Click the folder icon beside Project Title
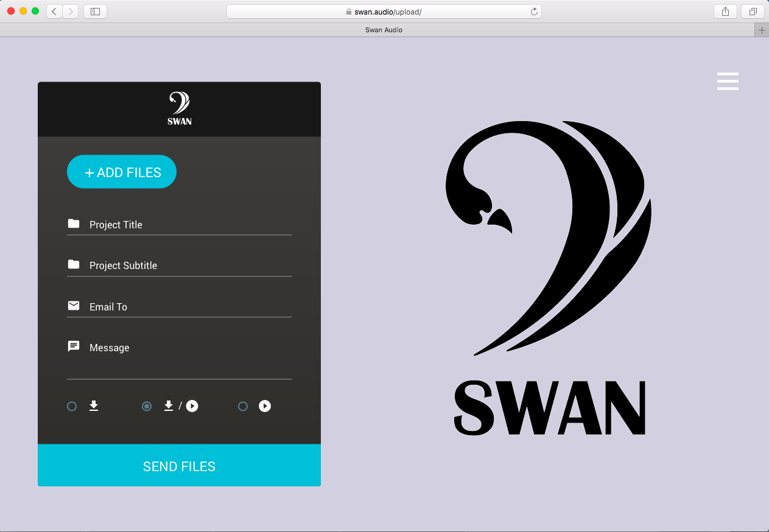The width and height of the screenshot is (769, 532). click(x=74, y=223)
